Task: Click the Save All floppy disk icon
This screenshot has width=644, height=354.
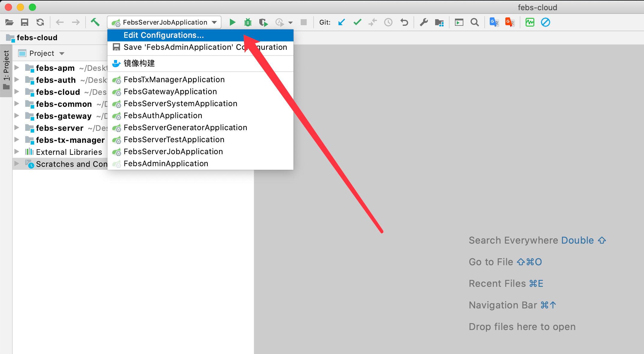Action: [x=25, y=22]
